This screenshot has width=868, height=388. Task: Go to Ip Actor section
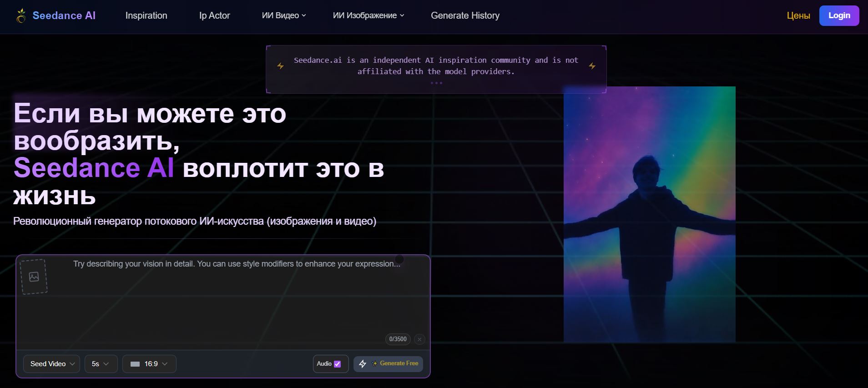pos(214,15)
